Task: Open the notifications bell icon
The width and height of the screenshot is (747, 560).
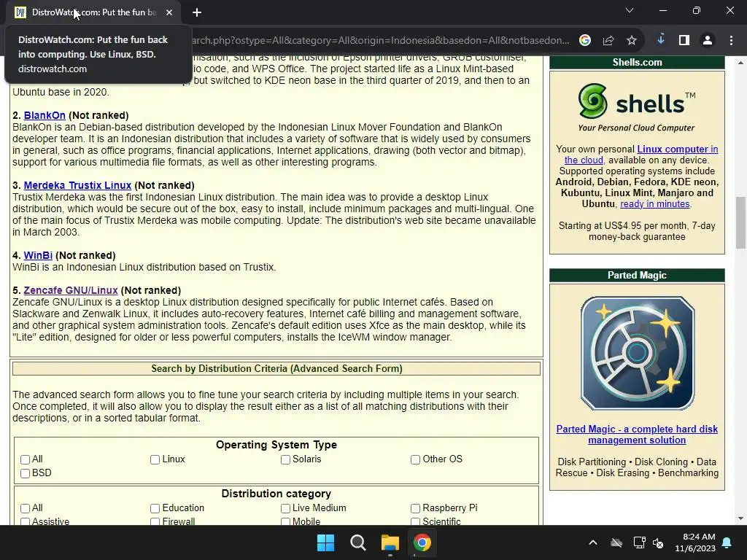Action: tap(727, 542)
